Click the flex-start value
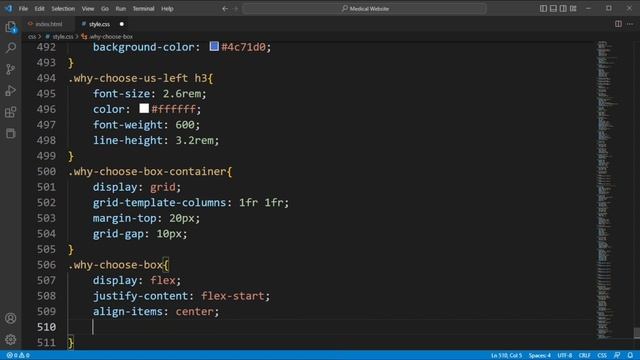The image size is (640, 360). [233, 296]
